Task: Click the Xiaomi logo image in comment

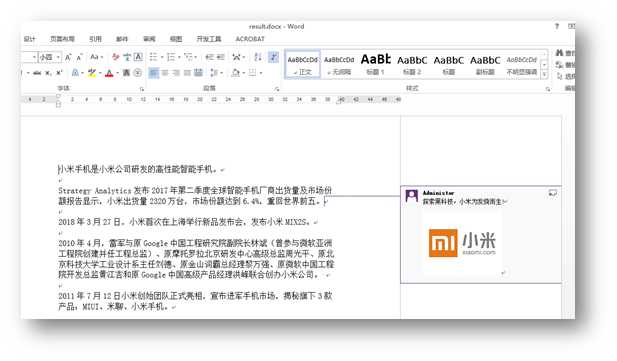Action: pos(462,243)
